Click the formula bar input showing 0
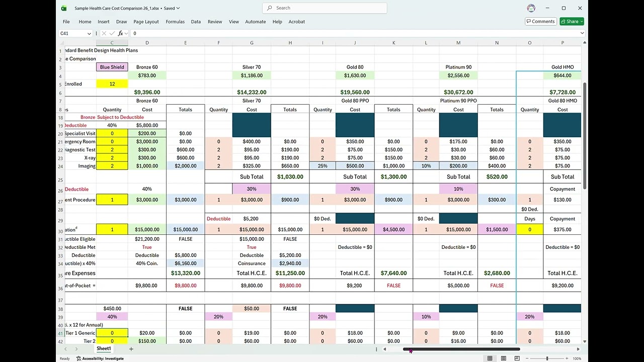The height and width of the screenshot is (362, 644). pos(355,33)
